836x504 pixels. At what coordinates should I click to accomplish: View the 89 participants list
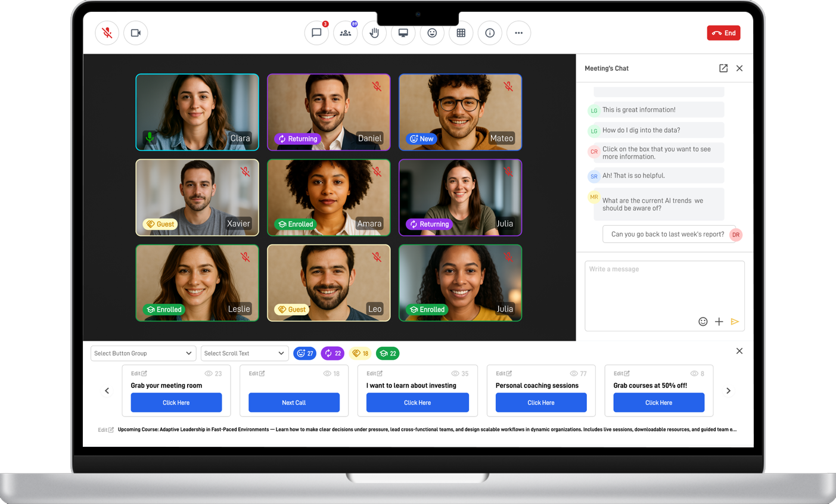tap(346, 33)
